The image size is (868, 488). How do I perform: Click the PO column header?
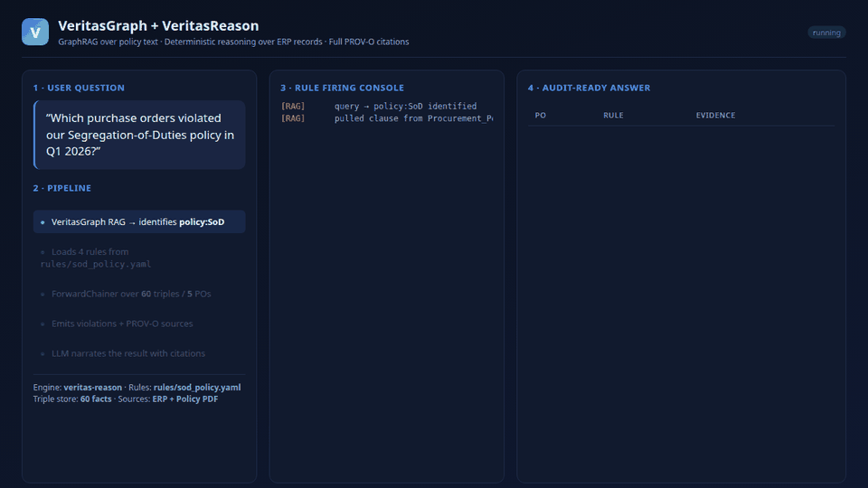[x=541, y=115]
